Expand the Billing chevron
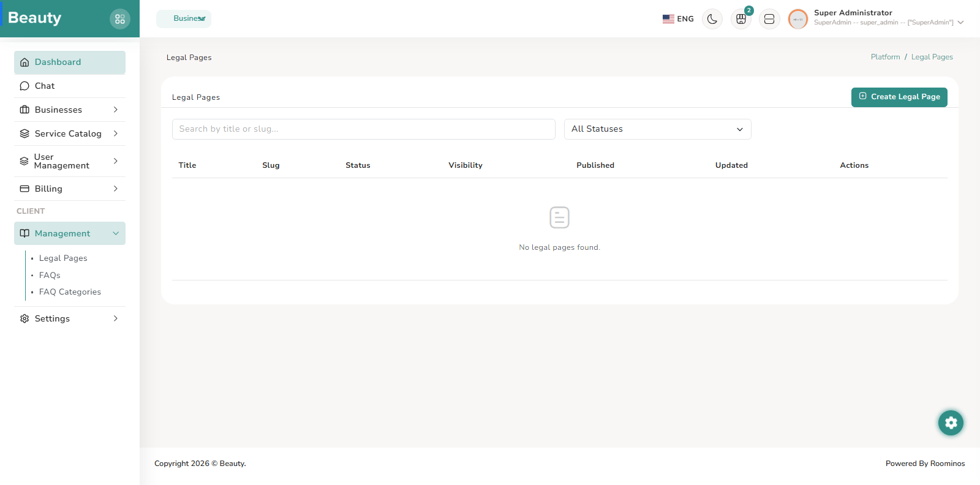980x485 pixels. (x=115, y=189)
